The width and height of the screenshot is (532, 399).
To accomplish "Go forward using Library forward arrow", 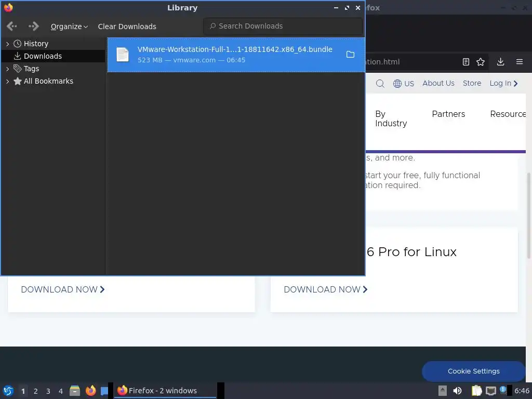I will [33, 26].
